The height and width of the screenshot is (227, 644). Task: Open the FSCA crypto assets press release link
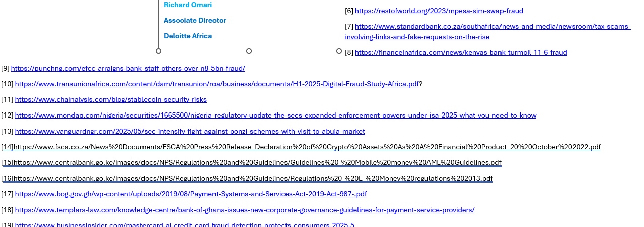pyautogui.click(x=307, y=147)
